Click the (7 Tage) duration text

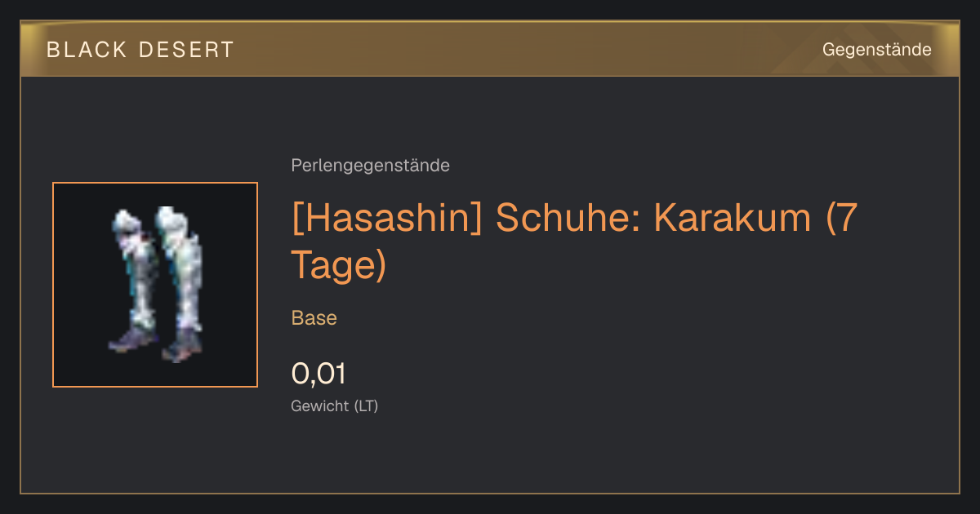(x=574, y=241)
